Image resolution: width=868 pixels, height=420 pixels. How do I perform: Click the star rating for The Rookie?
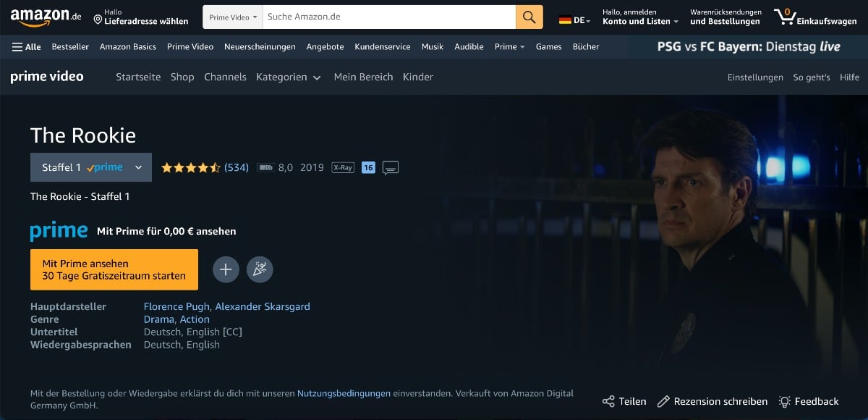(x=191, y=167)
